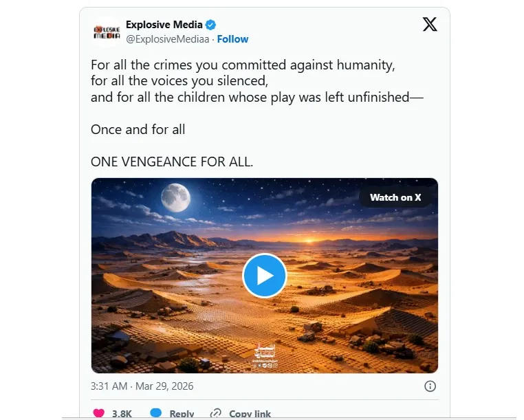Open the tweet info icon
This screenshot has height=420, width=524.
point(430,386)
